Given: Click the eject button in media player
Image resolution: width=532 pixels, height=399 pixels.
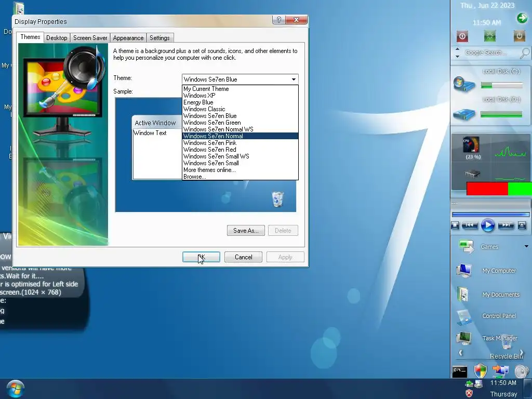Looking at the screenshot, I should [x=522, y=225].
